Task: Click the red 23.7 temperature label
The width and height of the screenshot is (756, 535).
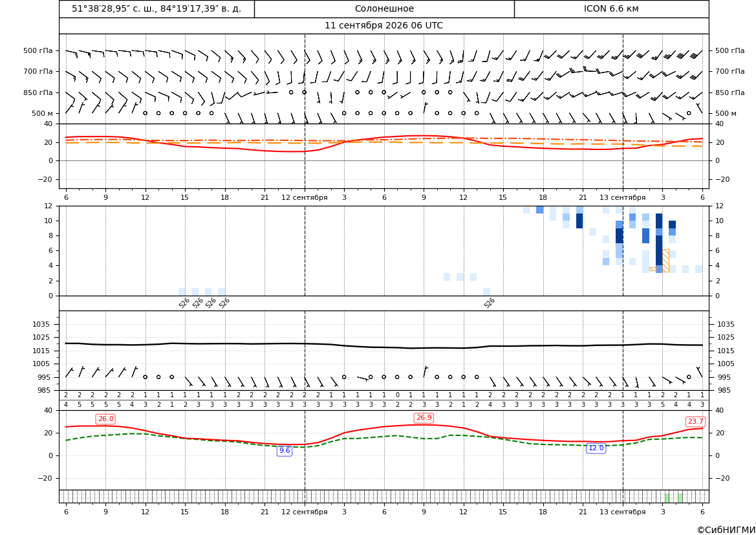Action: 695,421
